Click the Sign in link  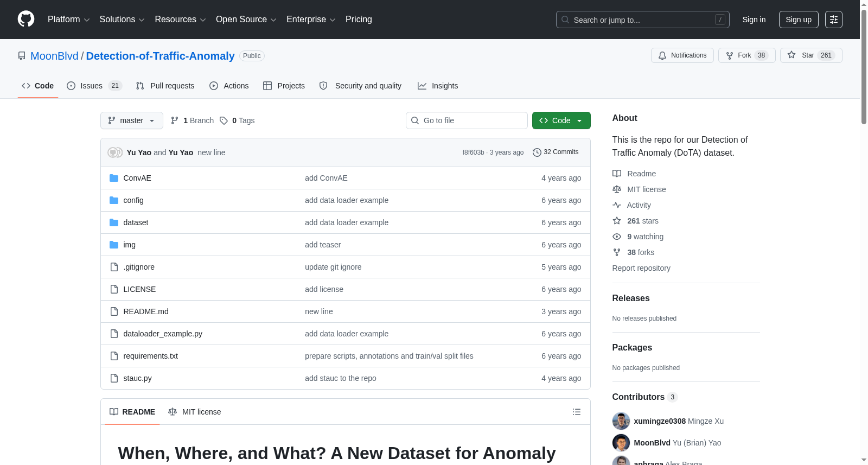coord(754,20)
